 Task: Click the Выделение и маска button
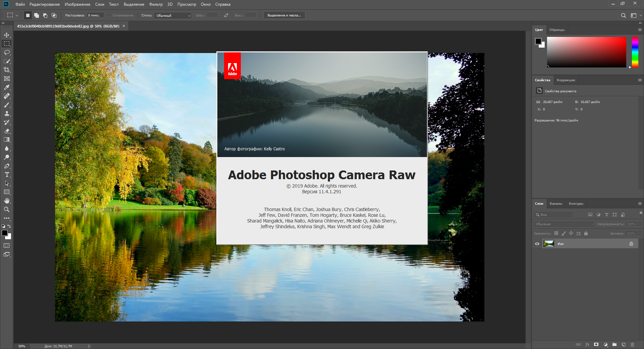tap(284, 15)
